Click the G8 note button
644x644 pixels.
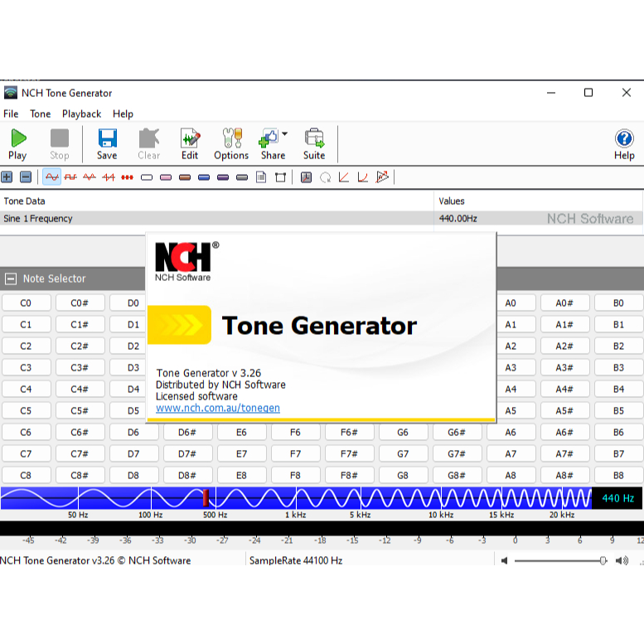pyautogui.click(x=403, y=475)
